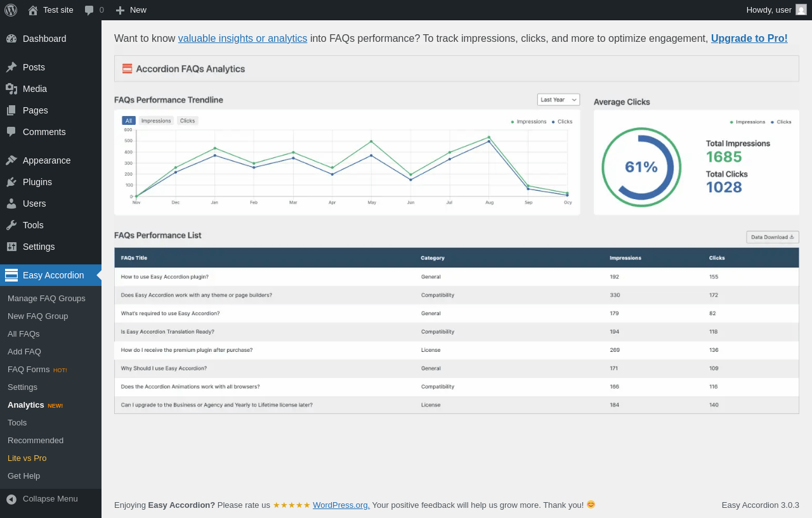
Task: Click the WordPress logo icon
Action: [x=11, y=10]
